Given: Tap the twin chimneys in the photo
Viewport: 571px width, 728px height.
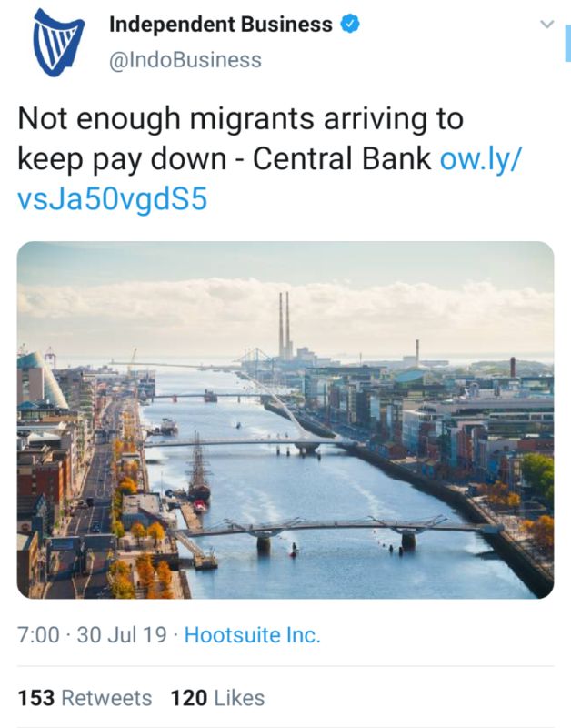Looking at the screenshot, I should (285, 325).
